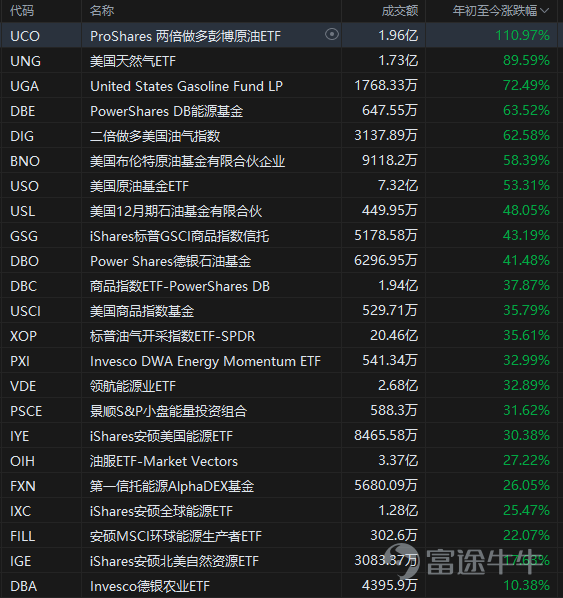The image size is (563, 598).
Task: Open 美国12月期石油基金有限合伙 name
Action: (x=176, y=211)
